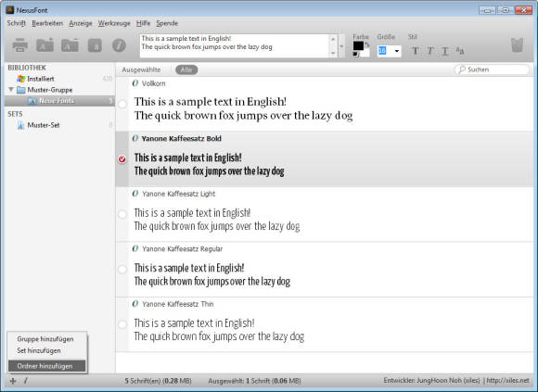Open the Anzeige menu
Image resolution: width=538 pixels, height=392 pixels.
coord(81,23)
